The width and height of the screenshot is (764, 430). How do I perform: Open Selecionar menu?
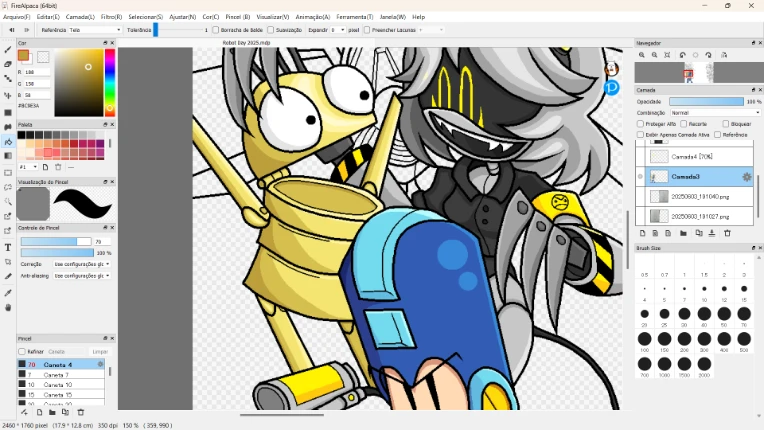pyautogui.click(x=146, y=17)
